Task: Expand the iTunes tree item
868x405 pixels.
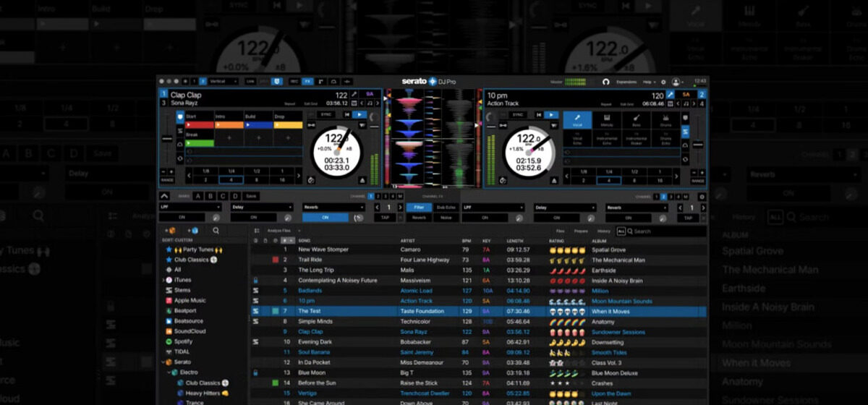Action: click(x=163, y=279)
